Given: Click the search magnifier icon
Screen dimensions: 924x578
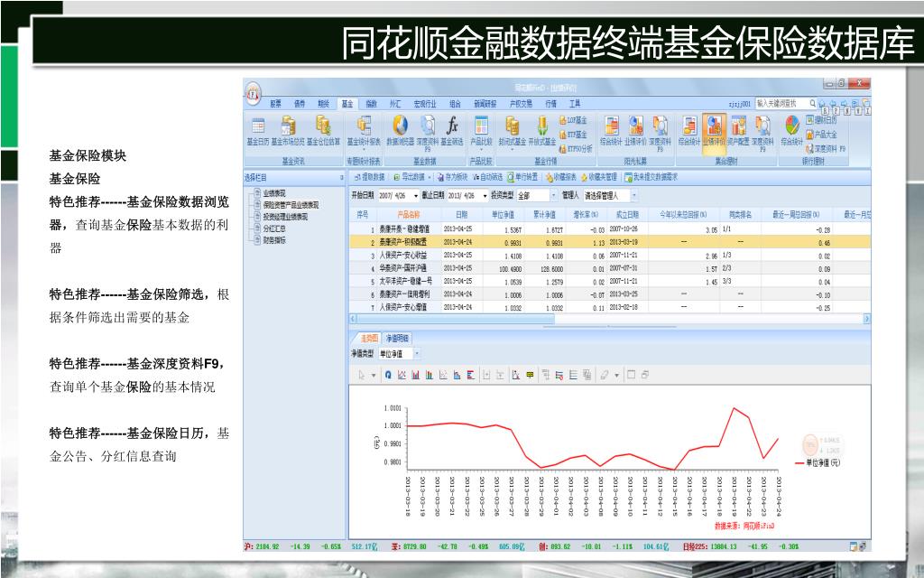Looking at the screenshot, I should [x=812, y=103].
